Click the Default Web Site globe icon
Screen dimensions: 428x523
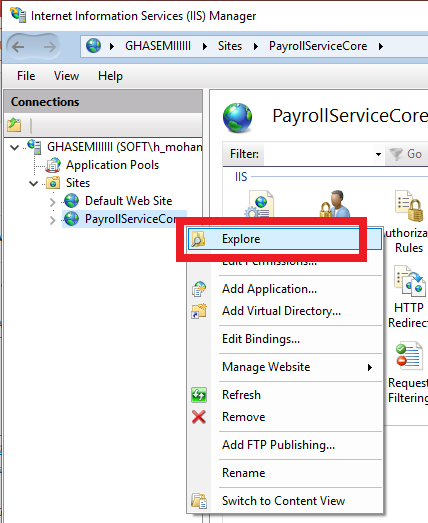(x=71, y=201)
